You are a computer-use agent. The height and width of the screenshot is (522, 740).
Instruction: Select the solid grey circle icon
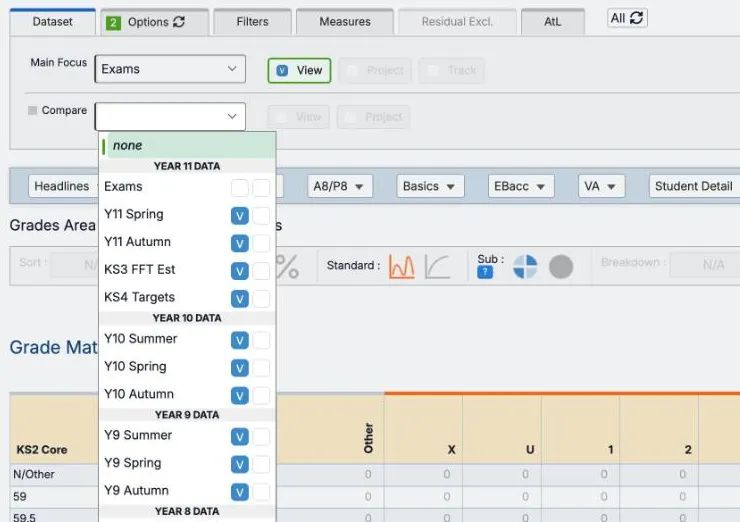pos(561,267)
